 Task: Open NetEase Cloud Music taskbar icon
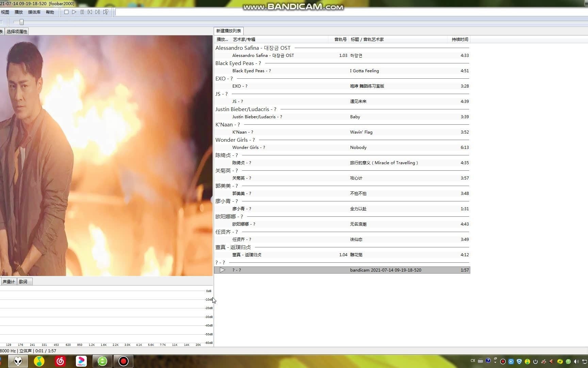pyautogui.click(x=60, y=361)
